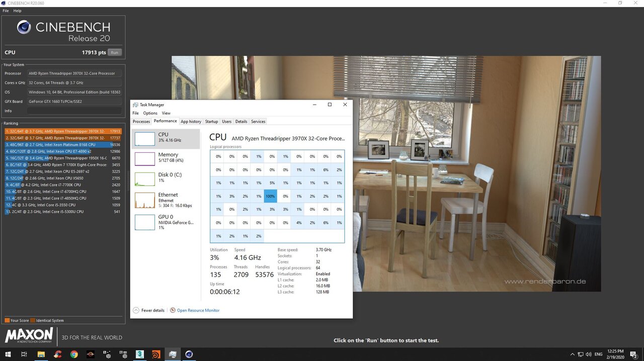Image resolution: width=644 pixels, height=361 pixels.
Task: Select ranking row 1 scoring 17913
Action: pyautogui.click(x=63, y=131)
